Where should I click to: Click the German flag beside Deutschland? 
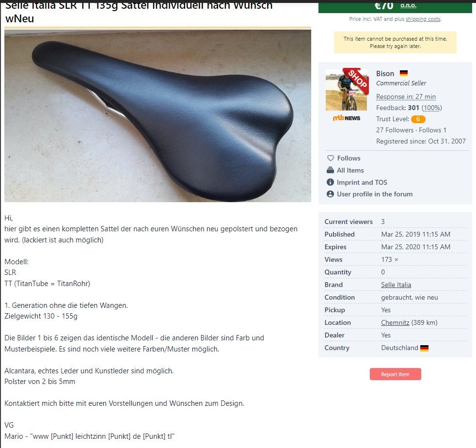coord(424,348)
